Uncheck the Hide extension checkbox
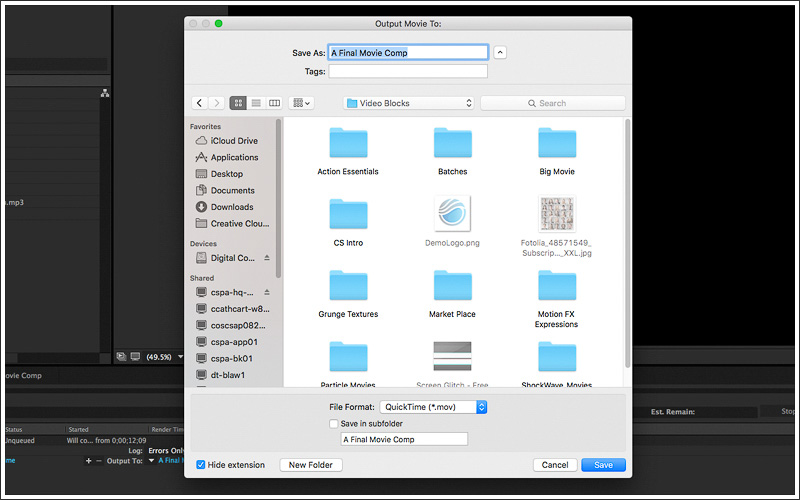The width and height of the screenshot is (800, 500). coord(201,465)
